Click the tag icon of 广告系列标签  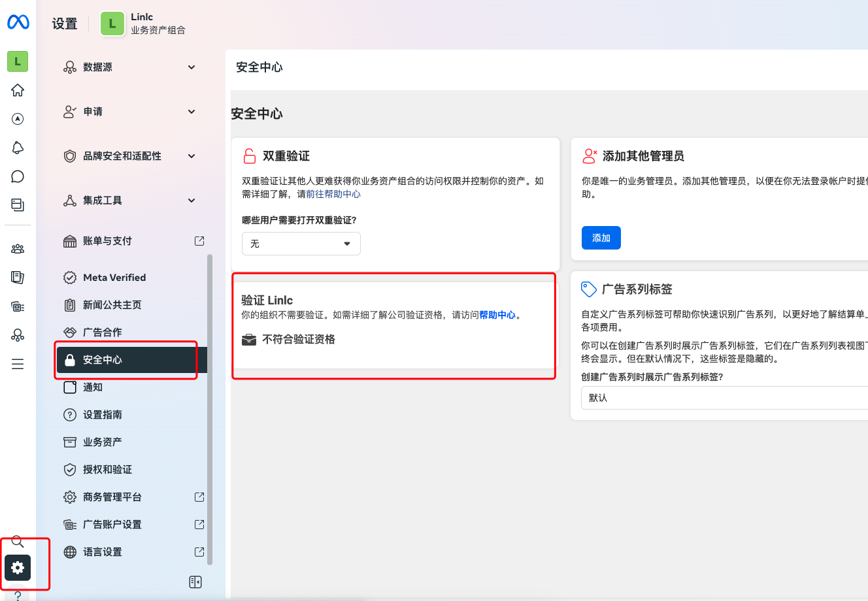tap(589, 289)
